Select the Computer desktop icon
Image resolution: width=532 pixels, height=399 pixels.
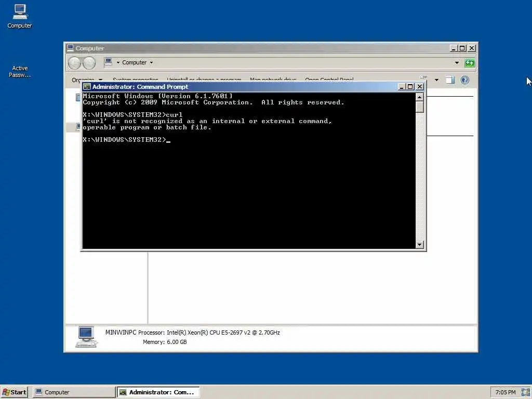(20, 16)
